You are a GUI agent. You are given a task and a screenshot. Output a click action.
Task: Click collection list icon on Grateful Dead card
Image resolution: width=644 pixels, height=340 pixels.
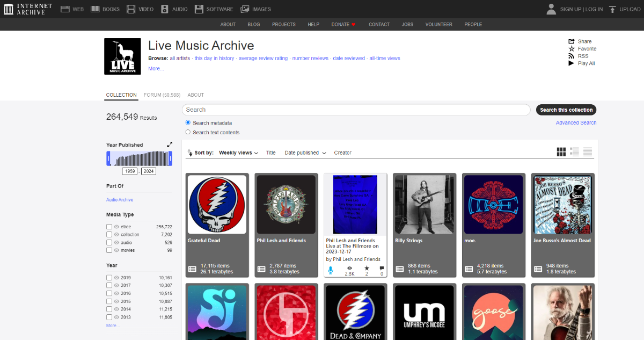(x=192, y=269)
